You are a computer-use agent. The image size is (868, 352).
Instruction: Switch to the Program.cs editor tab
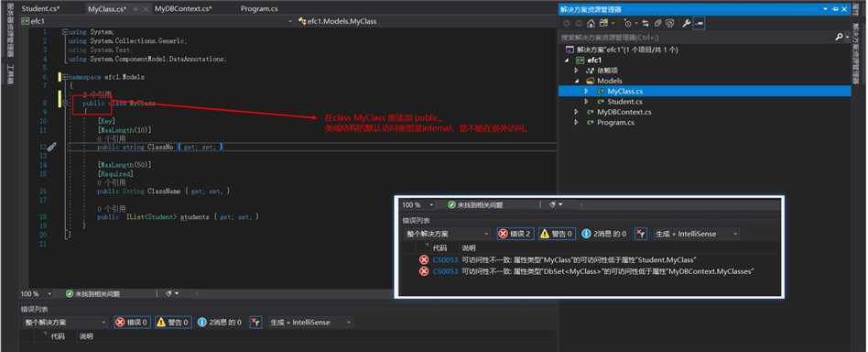[x=260, y=9]
